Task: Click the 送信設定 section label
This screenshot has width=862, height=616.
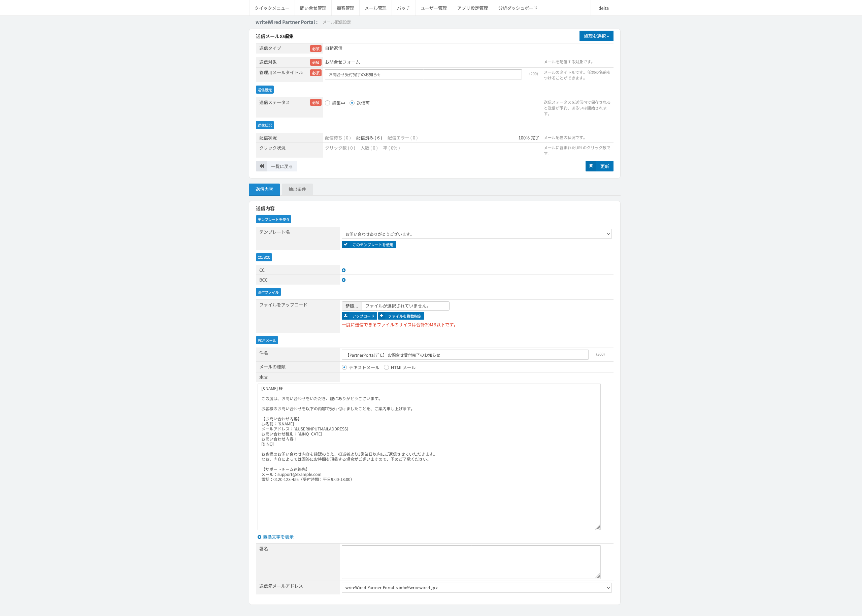Action: tap(265, 90)
